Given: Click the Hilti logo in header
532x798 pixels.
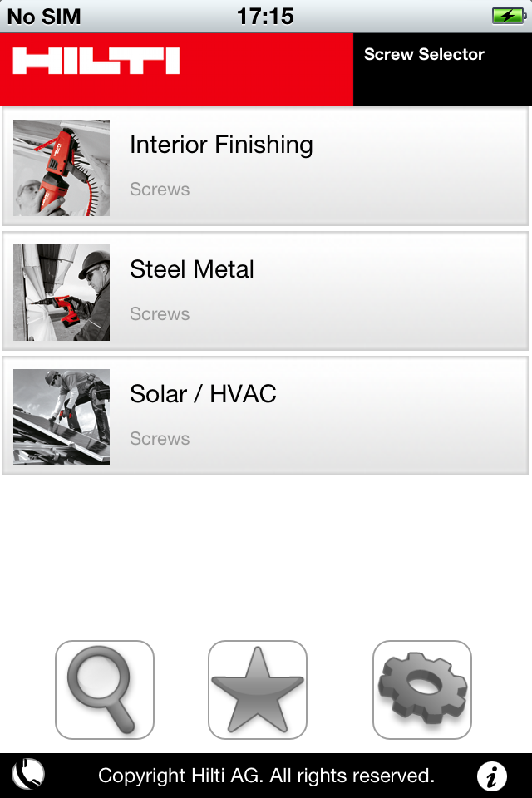Looking at the screenshot, I should click(x=96, y=61).
